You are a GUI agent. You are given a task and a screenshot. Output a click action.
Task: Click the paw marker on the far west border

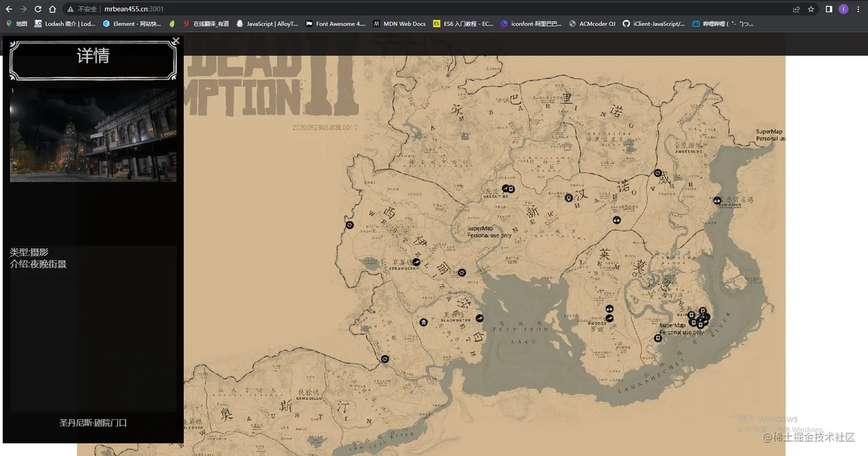pyautogui.click(x=349, y=225)
